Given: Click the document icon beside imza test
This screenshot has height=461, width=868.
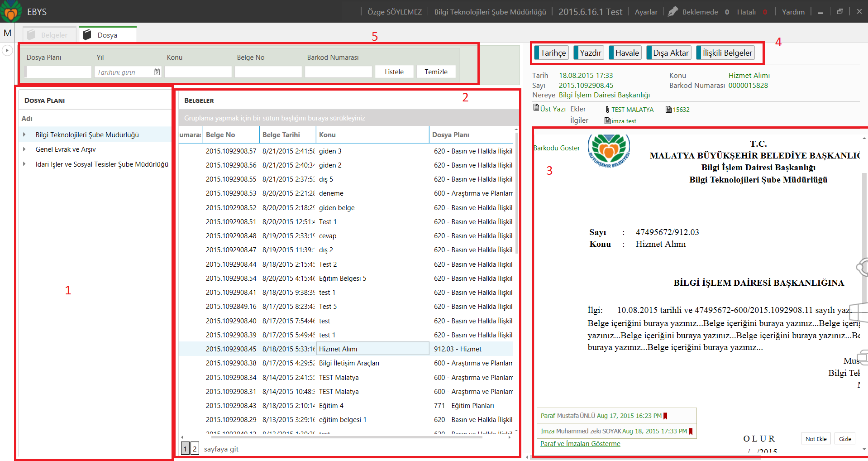Looking at the screenshot, I should [x=607, y=121].
